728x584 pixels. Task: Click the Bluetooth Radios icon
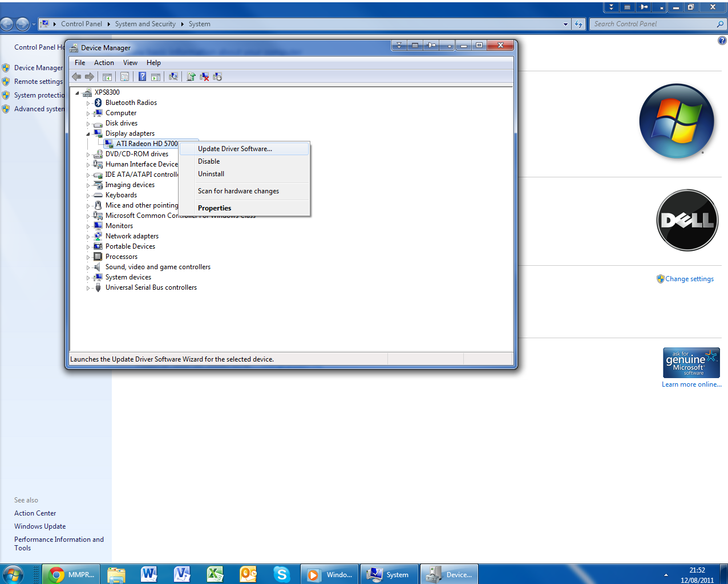[x=98, y=103]
